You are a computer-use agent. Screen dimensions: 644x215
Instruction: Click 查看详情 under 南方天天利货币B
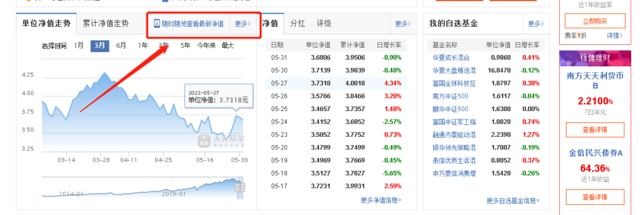click(595, 130)
